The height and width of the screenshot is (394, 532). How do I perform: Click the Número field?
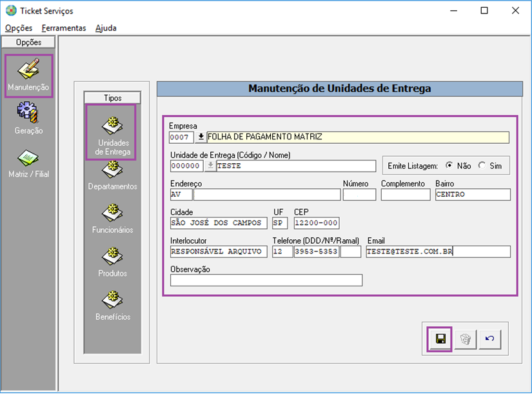359,195
